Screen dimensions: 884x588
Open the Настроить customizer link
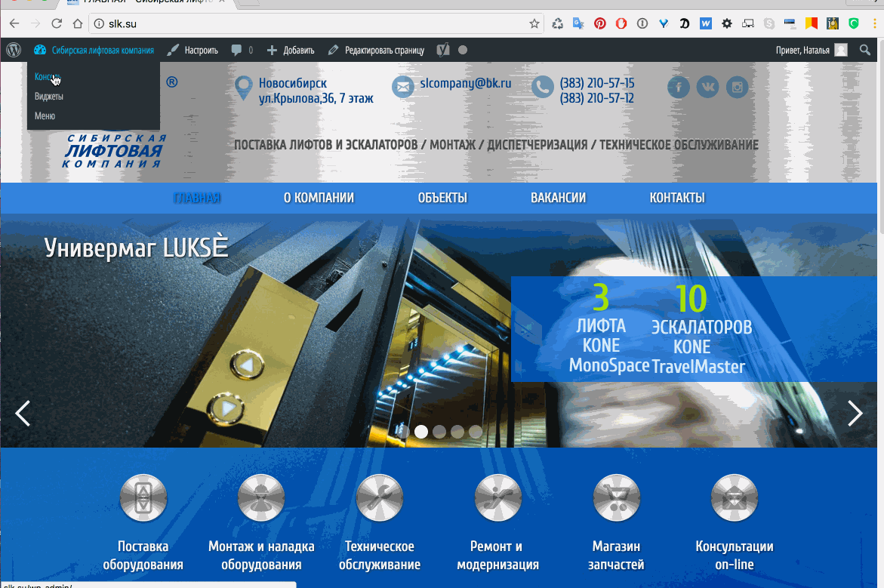click(193, 50)
